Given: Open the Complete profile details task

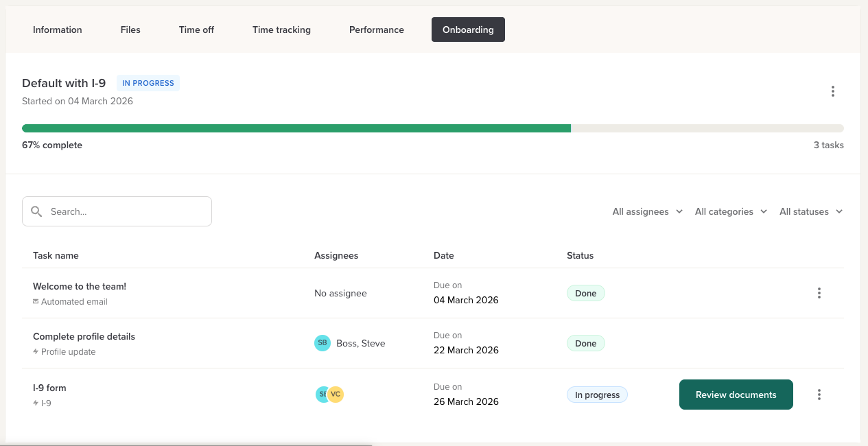Looking at the screenshot, I should click(84, 336).
